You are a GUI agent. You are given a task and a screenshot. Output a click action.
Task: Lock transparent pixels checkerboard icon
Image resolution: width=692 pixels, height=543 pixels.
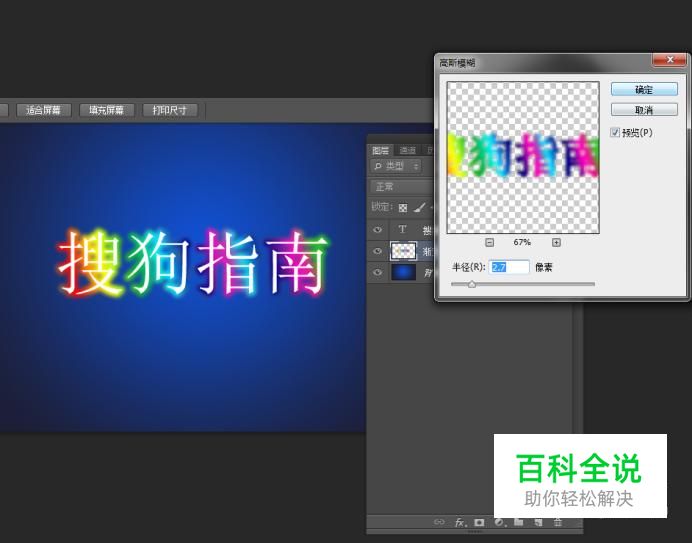tap(402, 207)
